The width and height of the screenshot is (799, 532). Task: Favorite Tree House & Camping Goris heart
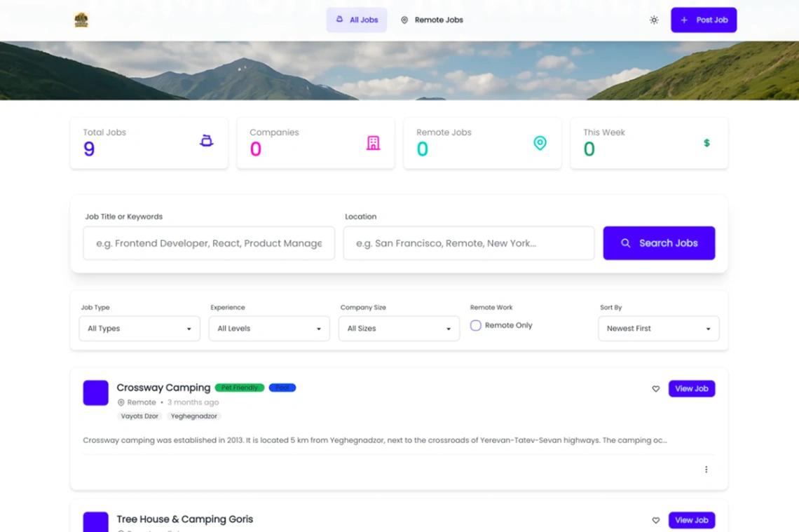656,520
